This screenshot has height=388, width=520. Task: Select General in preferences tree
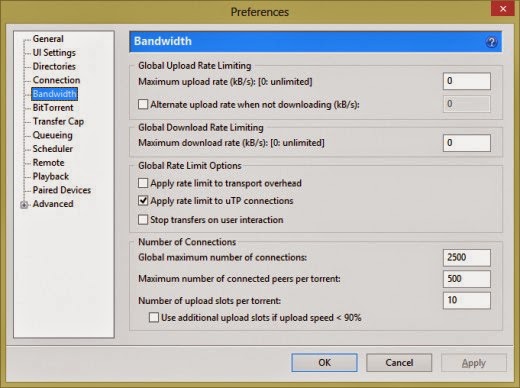pyautogui.click(x=48, y=39)
